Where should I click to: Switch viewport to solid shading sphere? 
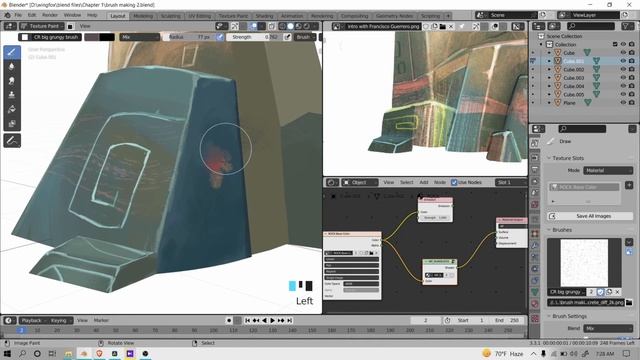click(290, 26)
